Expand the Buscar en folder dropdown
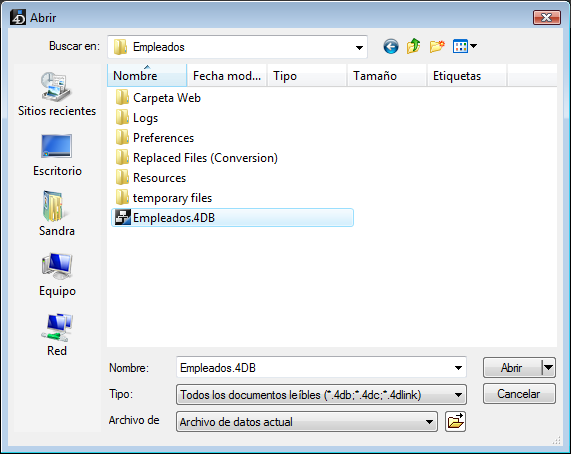This screenshot has height=454, width=571. [359, 47]
